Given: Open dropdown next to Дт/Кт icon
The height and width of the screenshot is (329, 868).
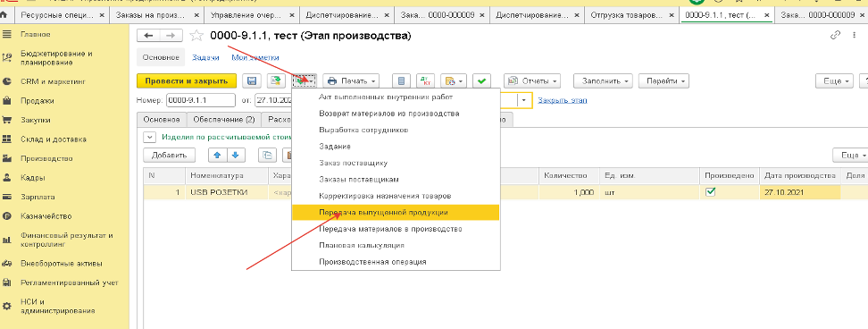Looking at the screenshot, I should coord(454,80).
